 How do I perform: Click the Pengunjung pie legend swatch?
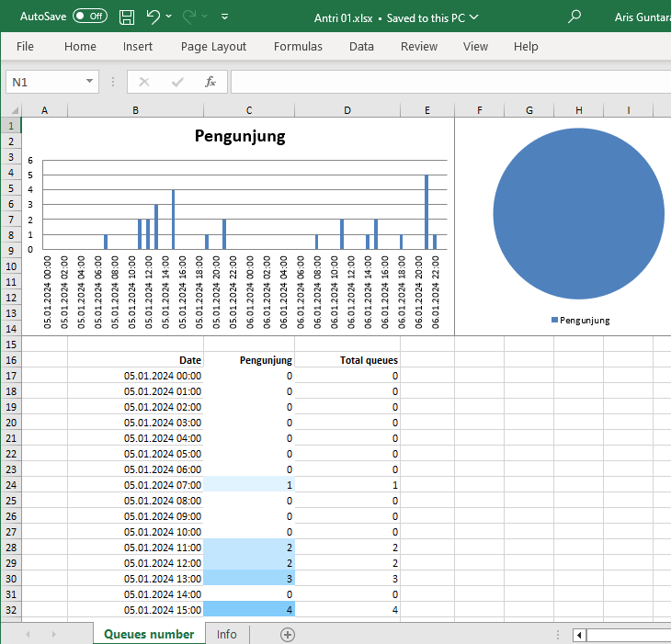(x=554, y=320)
